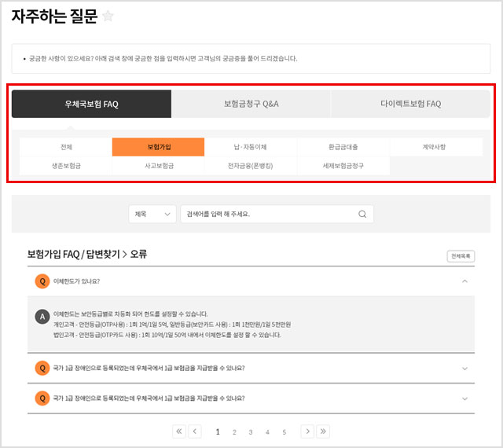The image size is (503, 448).
Task: Select the 전체 category
Action: pos(66,147)
